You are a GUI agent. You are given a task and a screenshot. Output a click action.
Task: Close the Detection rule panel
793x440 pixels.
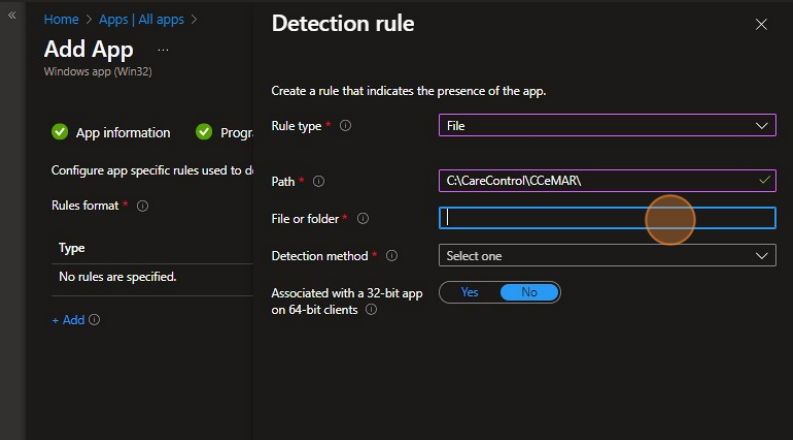click(x=761, y=25)
